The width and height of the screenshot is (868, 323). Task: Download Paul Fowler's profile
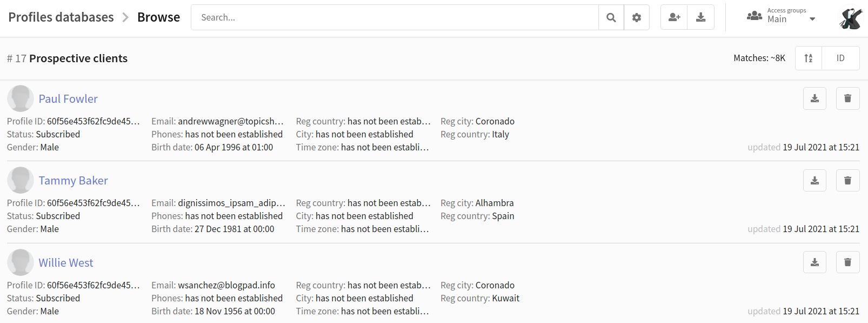[814, 98]
